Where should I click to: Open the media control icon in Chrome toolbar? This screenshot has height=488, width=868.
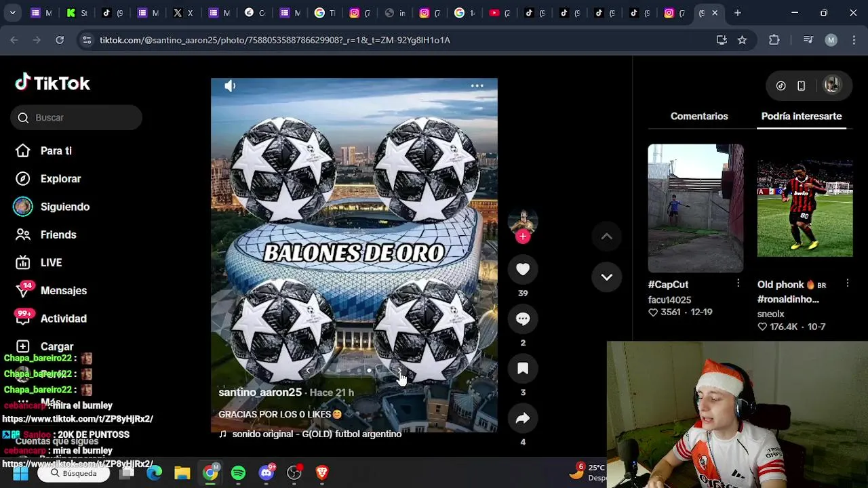click(808, 40)
